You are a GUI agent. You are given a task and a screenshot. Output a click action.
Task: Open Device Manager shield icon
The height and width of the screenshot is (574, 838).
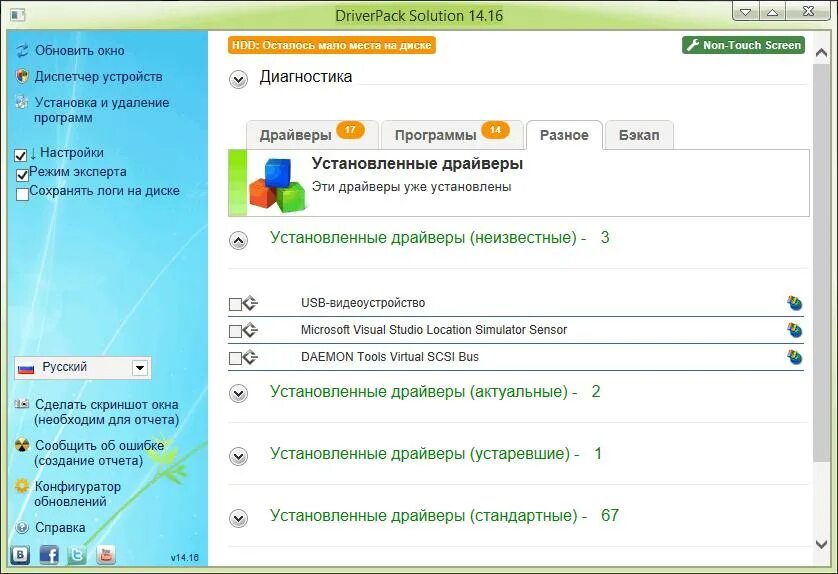[x=22, y=76]
